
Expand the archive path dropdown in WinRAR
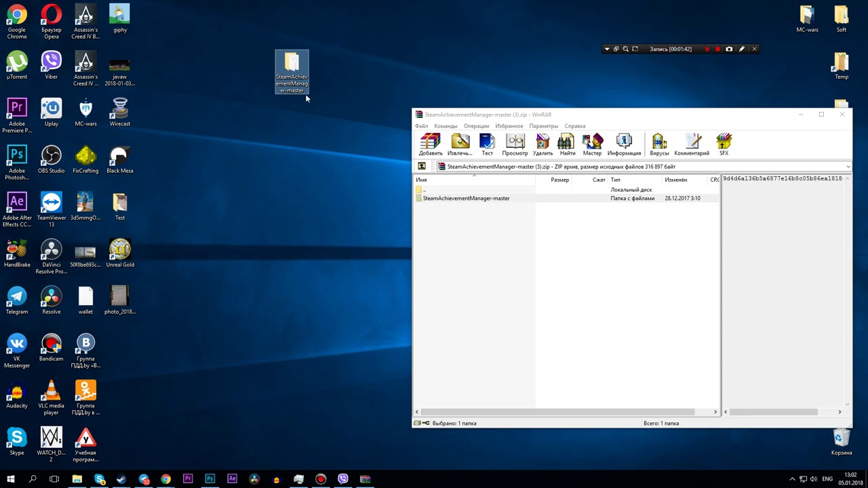click(848, 167)
